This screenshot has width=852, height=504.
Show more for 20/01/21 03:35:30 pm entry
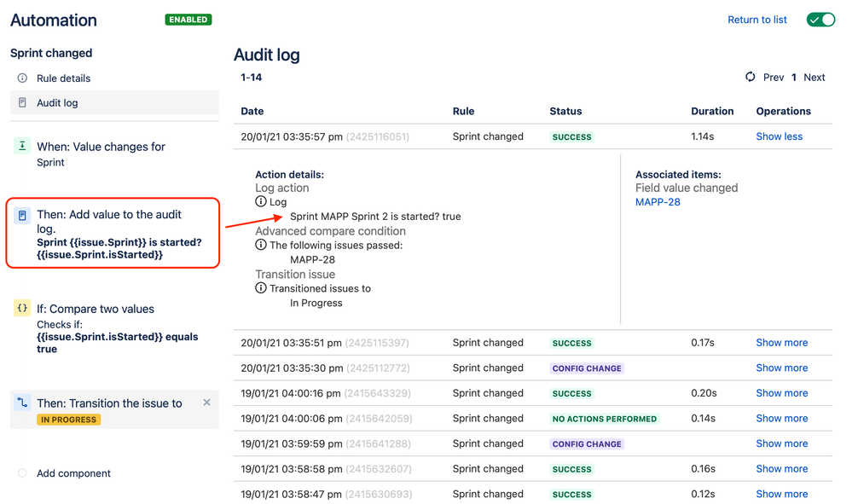click(782, 368)
